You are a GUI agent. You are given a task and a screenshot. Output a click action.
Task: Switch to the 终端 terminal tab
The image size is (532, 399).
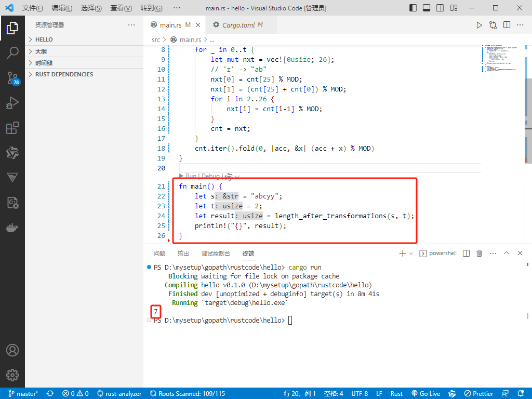248,254
